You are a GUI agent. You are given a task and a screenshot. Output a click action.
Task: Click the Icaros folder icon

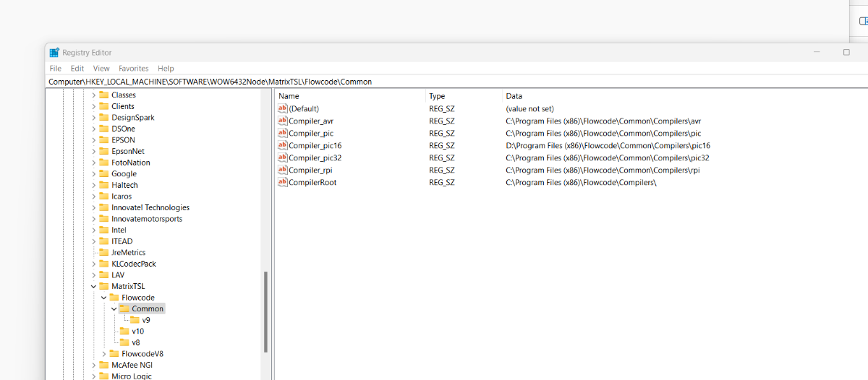coord(103,196)
